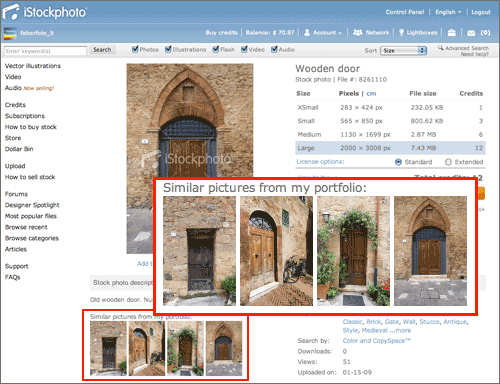
Task: Click the Search button
Action: tap(102, 50)
